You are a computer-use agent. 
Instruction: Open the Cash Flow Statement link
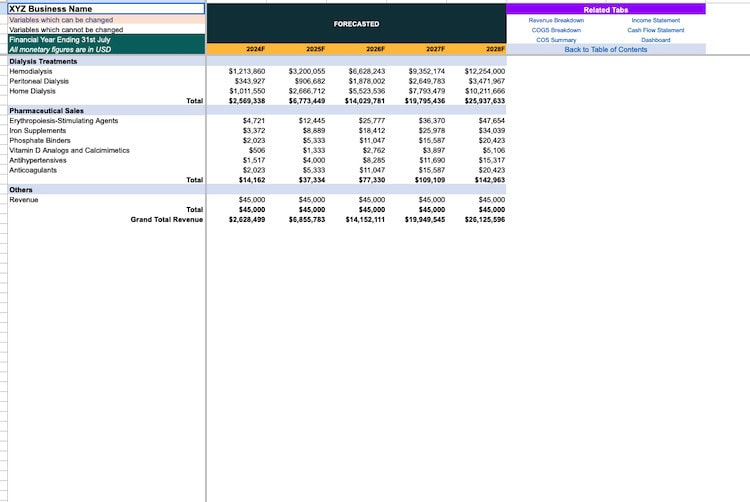point(655,30)
